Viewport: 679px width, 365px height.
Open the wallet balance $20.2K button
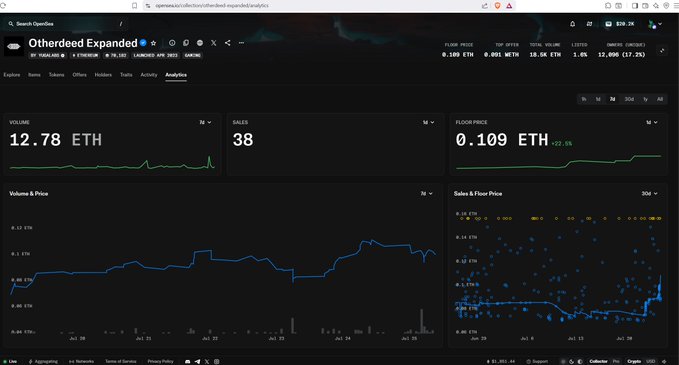pos(620,24)
